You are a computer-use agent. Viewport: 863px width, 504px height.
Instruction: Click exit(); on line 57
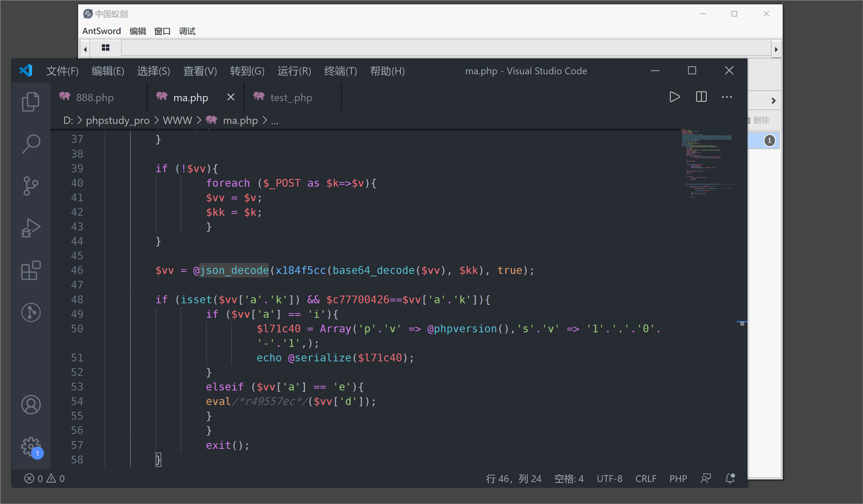pyautogui.click(x=228, y=445)
